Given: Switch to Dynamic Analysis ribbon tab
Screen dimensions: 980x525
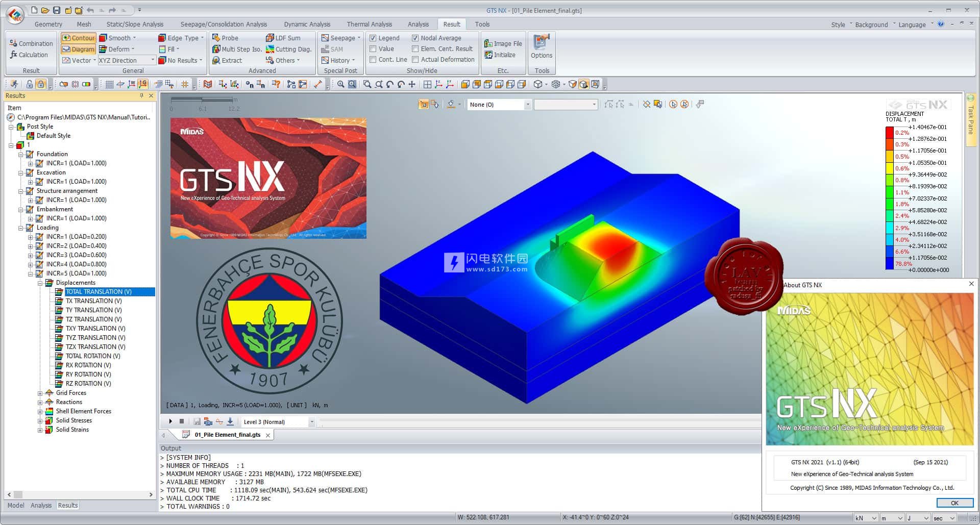Looking at the screenshot, I should click(x=307, y=24).
